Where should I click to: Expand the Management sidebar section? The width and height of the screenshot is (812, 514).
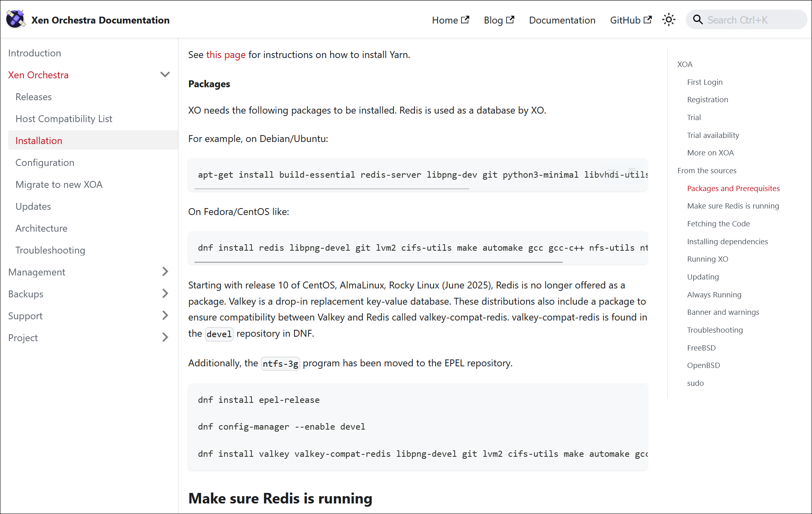point(165,272)
